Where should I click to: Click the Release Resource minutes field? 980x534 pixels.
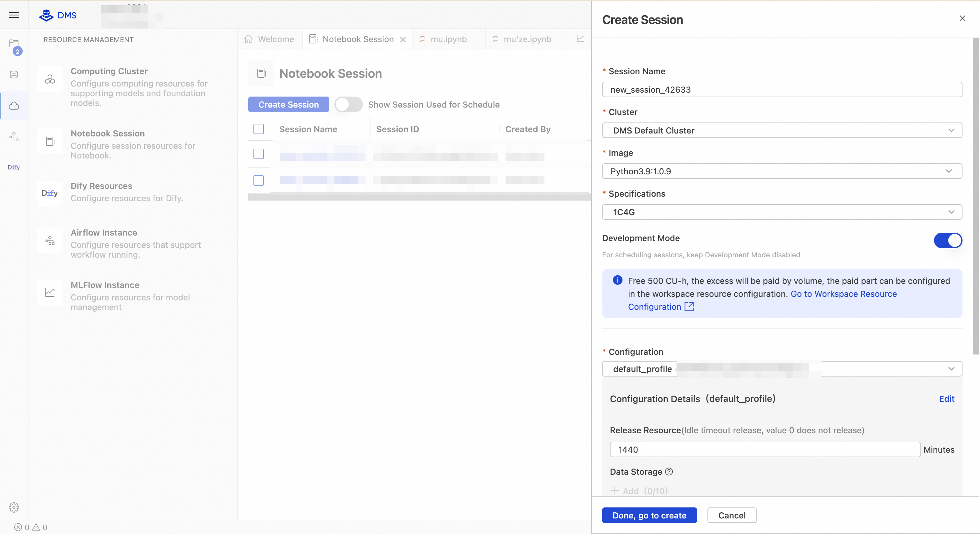click(765, 449)
